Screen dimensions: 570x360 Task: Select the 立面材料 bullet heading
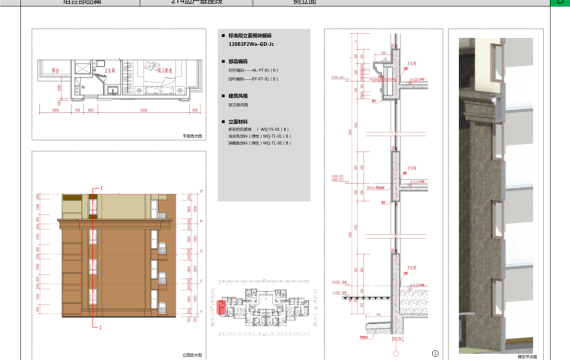coord(238,121)
